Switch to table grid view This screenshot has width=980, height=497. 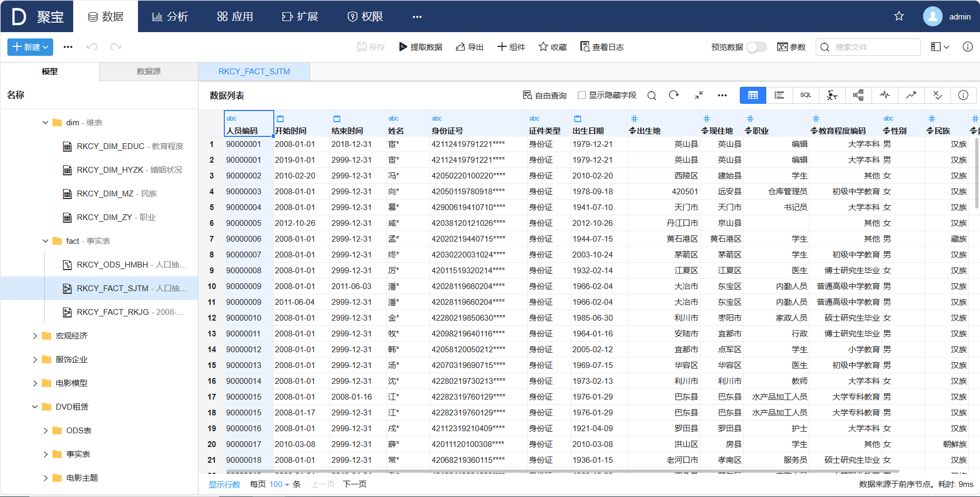click(753, 95)
